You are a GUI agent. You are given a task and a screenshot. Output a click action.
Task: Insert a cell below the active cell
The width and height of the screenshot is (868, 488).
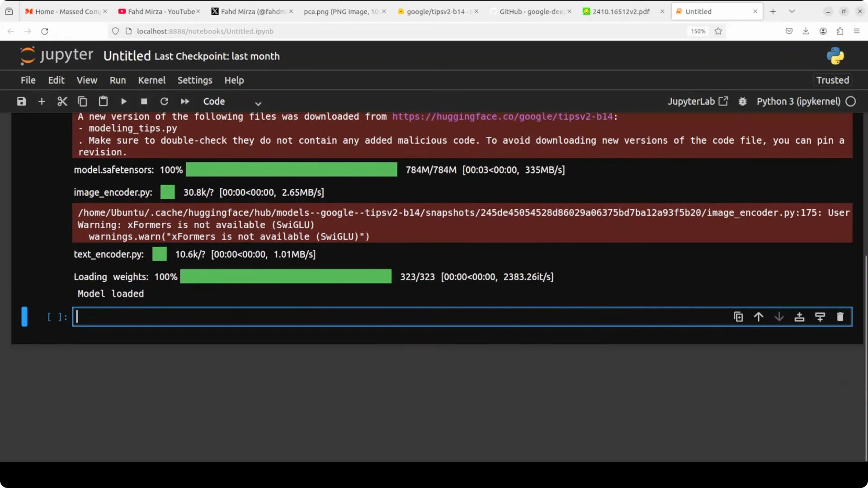point(820,317)
